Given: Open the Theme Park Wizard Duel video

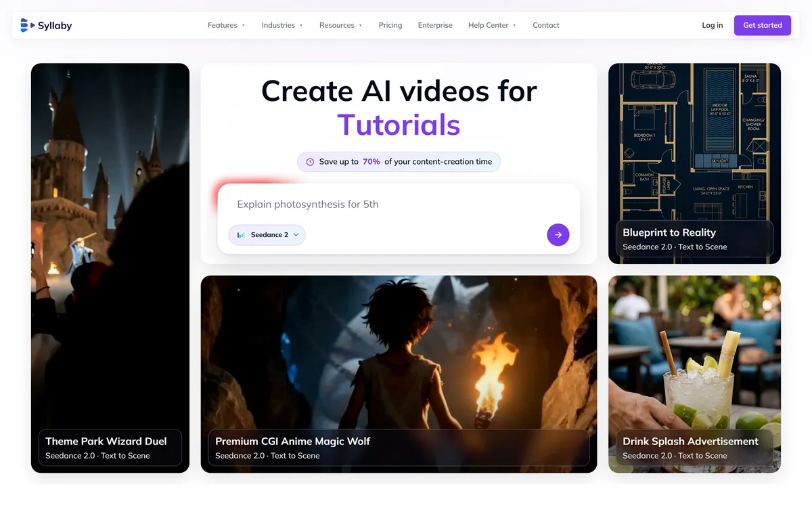Looking at the screenshot, I should [110, 268].
